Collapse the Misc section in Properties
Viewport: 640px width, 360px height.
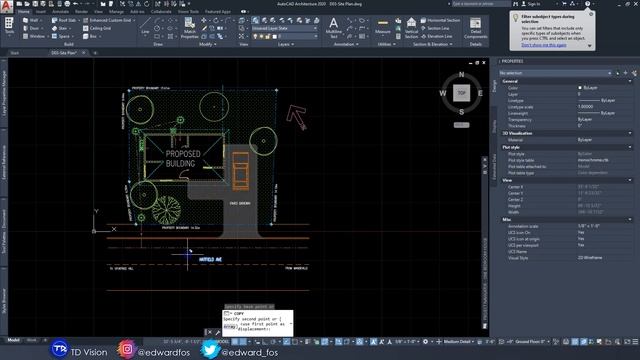pyautogui.click(x=630, y=219)
